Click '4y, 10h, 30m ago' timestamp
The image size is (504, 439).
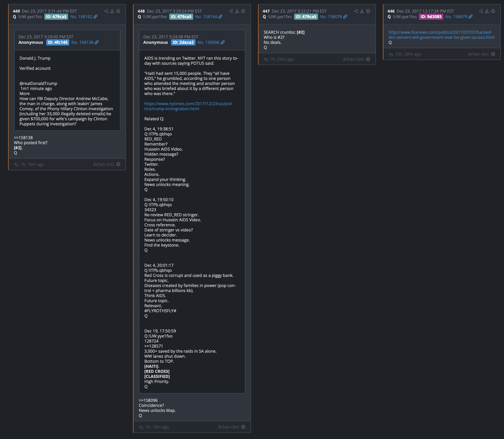click(x=405, y=54)
